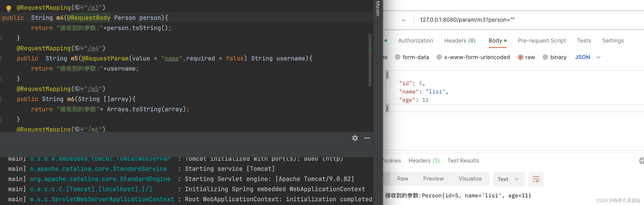Open the Tests tab
This screenshot has height=205, width=644.
(584, 40)
